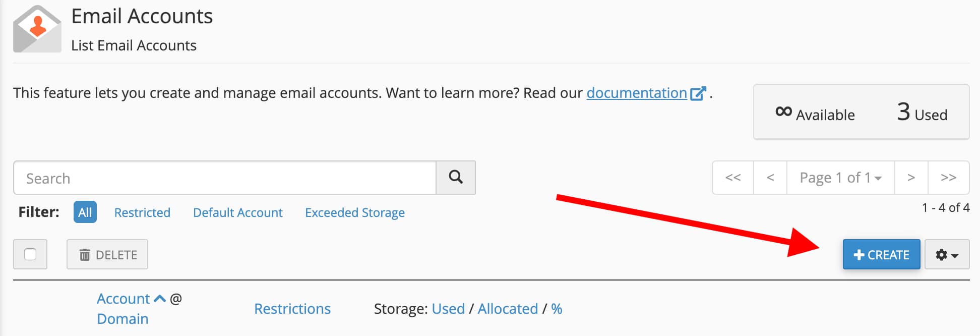Open the Page 1 of 1 dropdown
The height and width of the screenshot is (336, 980).
click(839, 178)
